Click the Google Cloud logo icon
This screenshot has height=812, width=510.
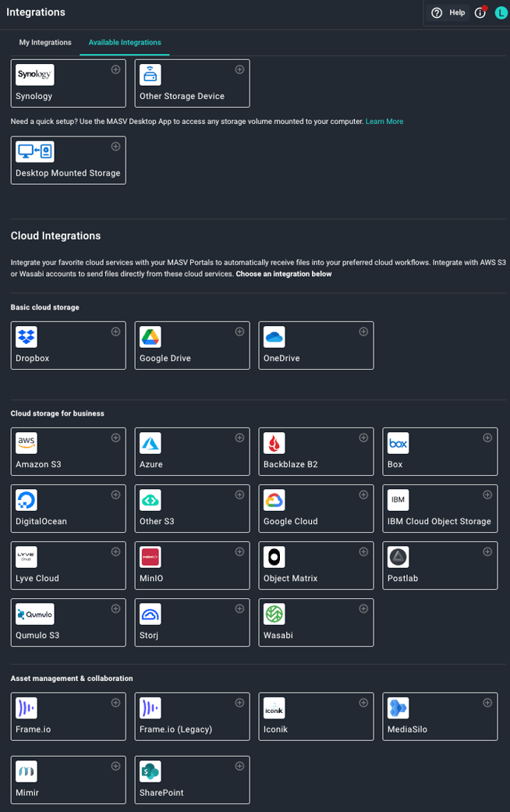(x=274, y=500)
